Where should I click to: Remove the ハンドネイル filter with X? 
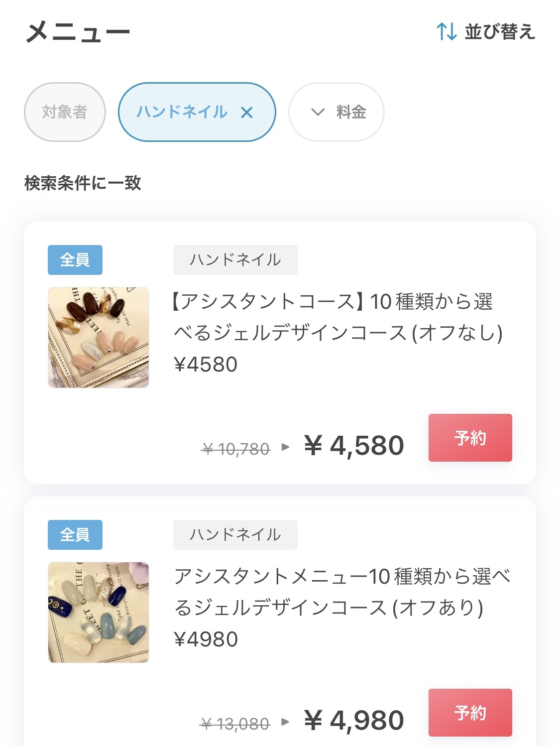tap(247, 113)
